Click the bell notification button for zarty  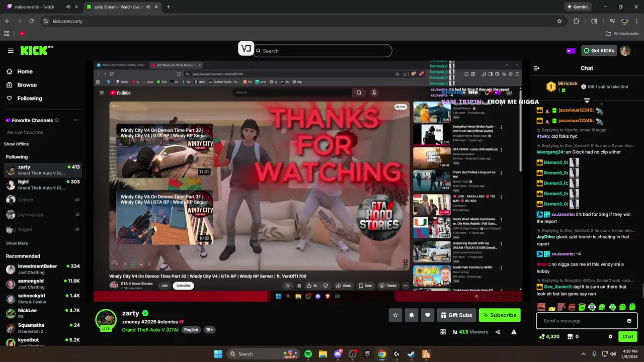(x=412, y=315)
